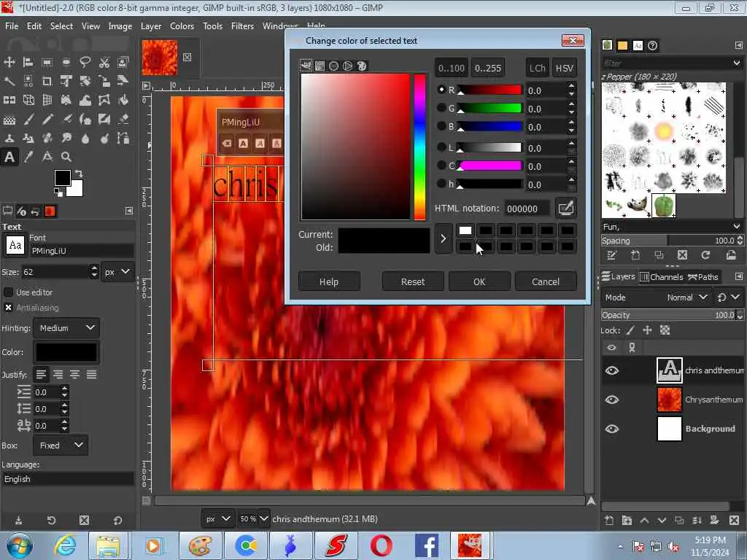Switch to the Channels tab
This screenshot has height=560, width=747.
click(661, 276)
